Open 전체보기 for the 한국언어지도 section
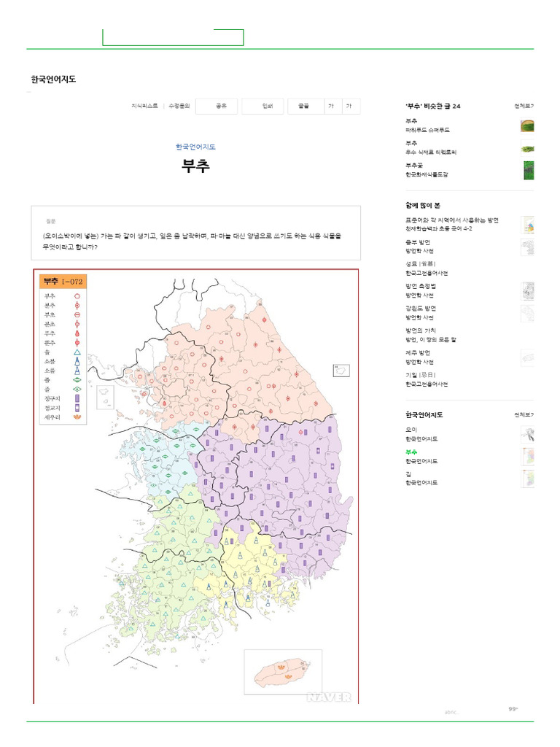 (x=524, y=415)
